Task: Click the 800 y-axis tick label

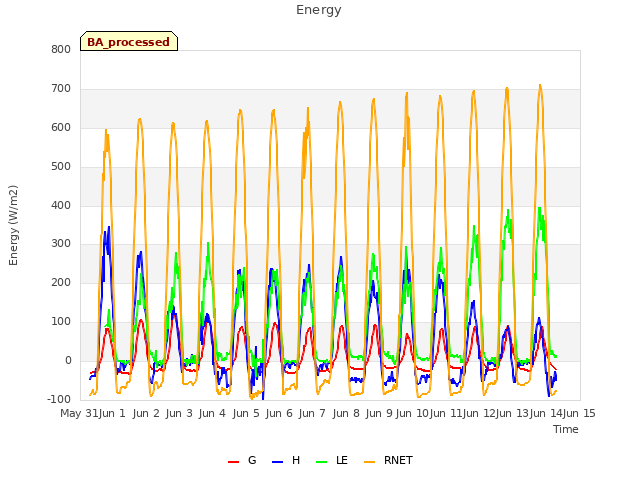Action: click(x=61, y=49)
